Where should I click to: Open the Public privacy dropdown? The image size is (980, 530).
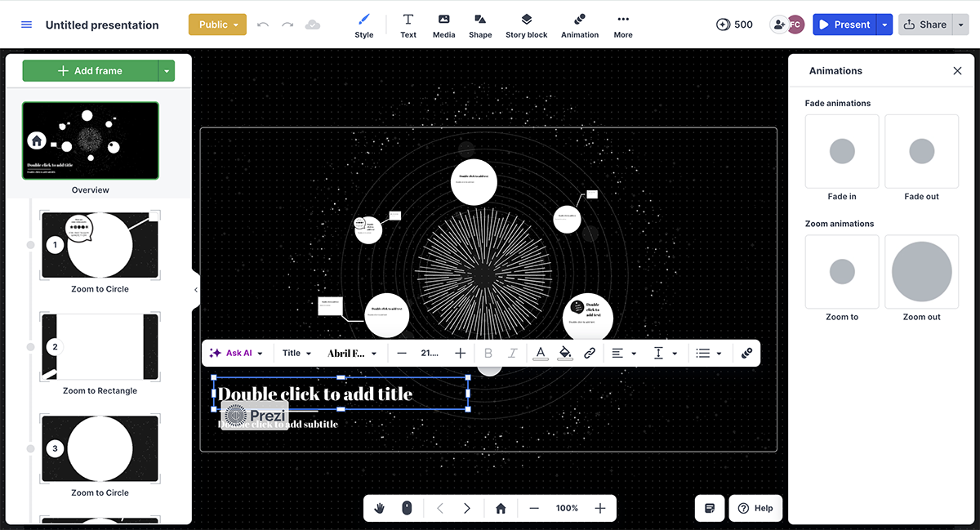point(217,24)
